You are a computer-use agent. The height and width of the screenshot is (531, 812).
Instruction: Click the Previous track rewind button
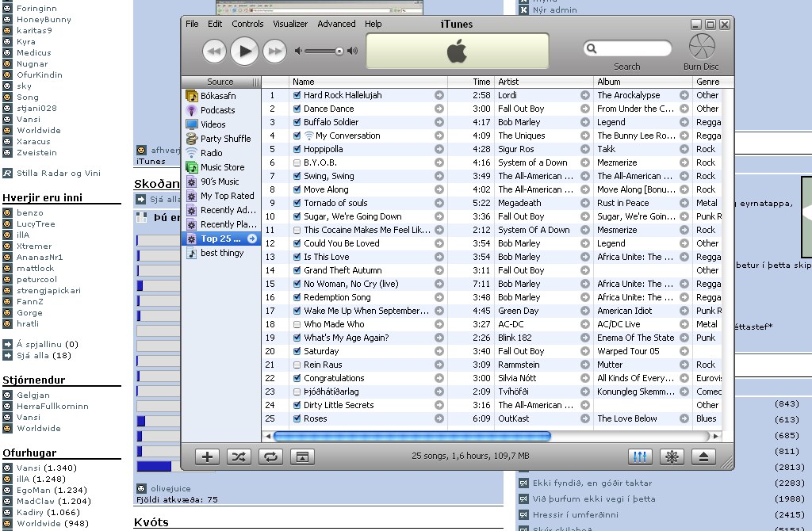214,52
